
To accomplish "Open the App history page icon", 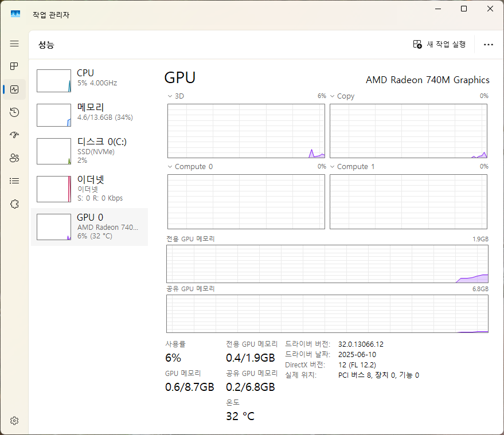I will pos(14,112).
